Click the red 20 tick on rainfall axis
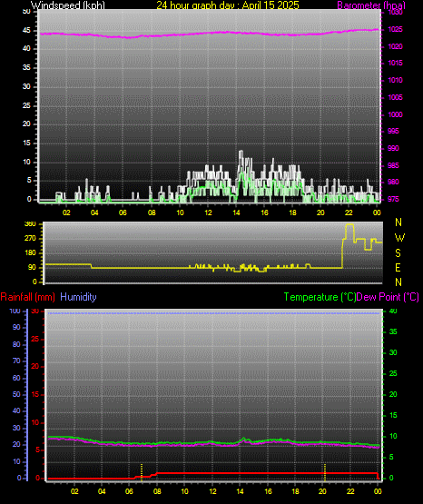The height and width of the screenshot is (504, 423). click(x=35, y=367)
